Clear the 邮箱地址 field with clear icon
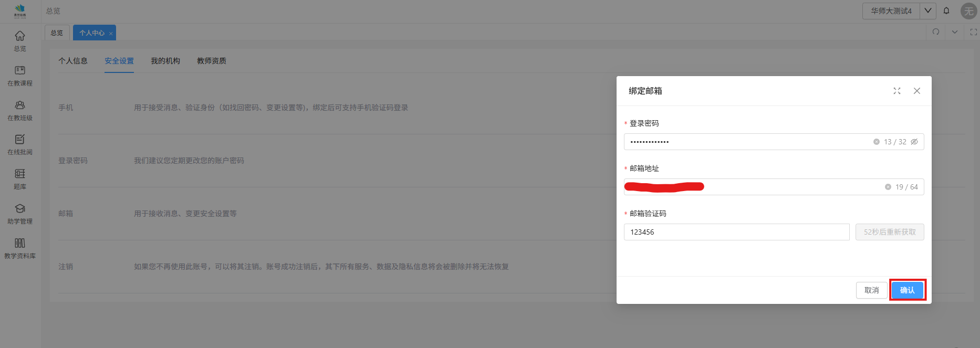The image size is (980, 348). [888, 187]
